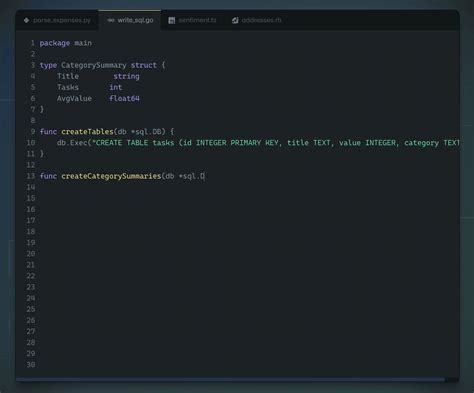Click the Python file icon in first tab
The height and width of the screenshot is (393, 474).
[x=26, y=20]
